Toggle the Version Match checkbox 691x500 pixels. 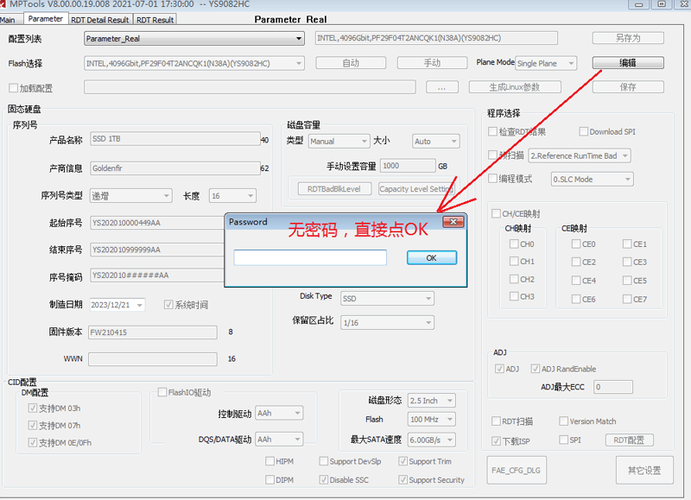pos(563,421)
